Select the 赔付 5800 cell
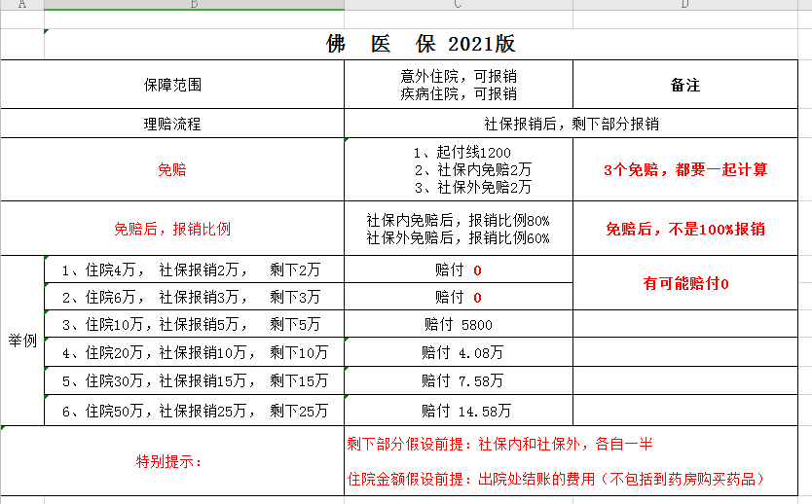Viewport: 812px width, 504px height. 458,324
